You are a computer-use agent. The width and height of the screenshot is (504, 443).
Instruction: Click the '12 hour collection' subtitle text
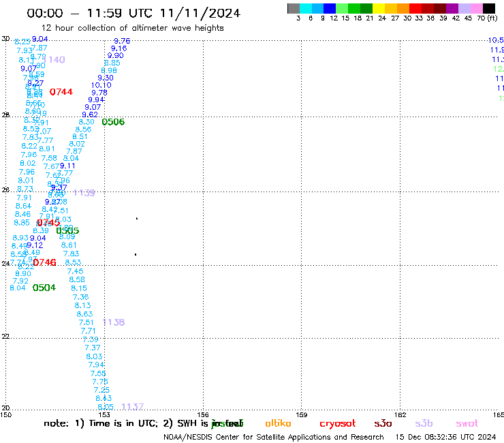tap(132, 29)
